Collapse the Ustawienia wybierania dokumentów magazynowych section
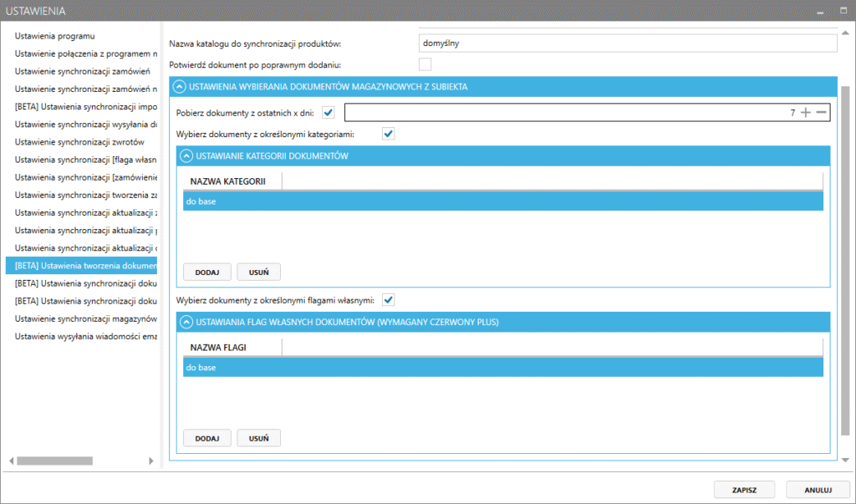This screenshot has height=504, width=856. click(179, 86)
